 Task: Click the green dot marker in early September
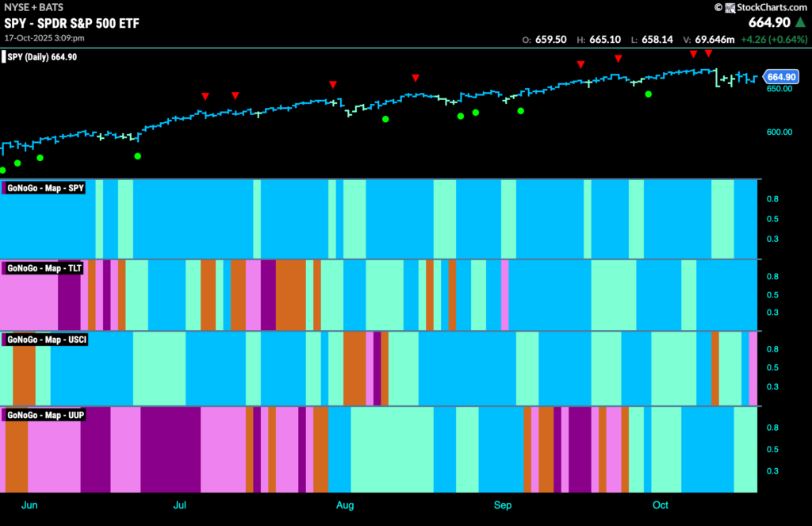click(x=520, y=111)
